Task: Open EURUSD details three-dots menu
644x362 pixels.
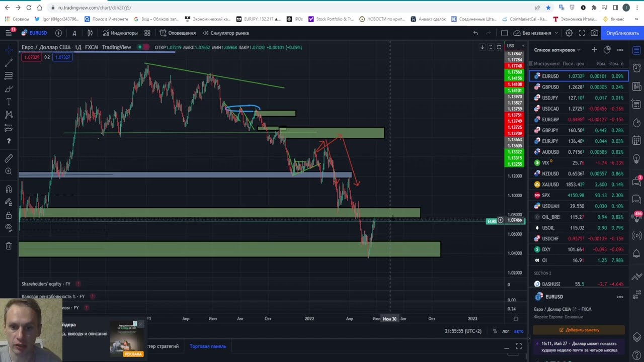Action: (620, 297)
